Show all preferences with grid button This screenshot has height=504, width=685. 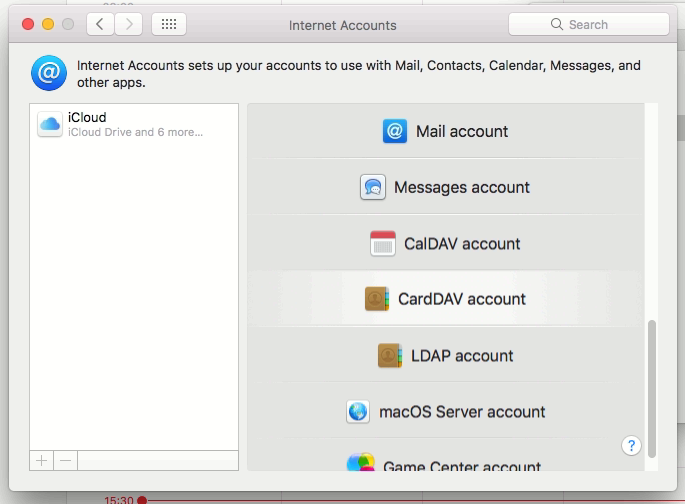169,24
